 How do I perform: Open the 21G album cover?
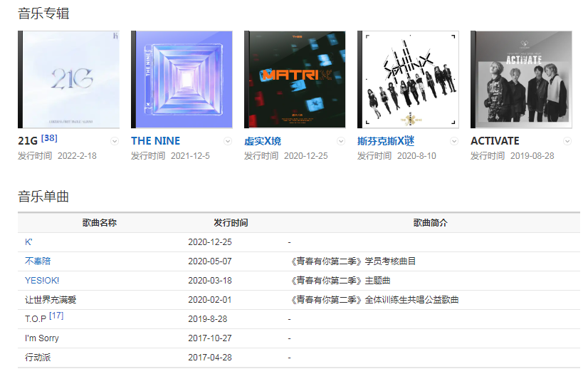(x=68, y=79)
